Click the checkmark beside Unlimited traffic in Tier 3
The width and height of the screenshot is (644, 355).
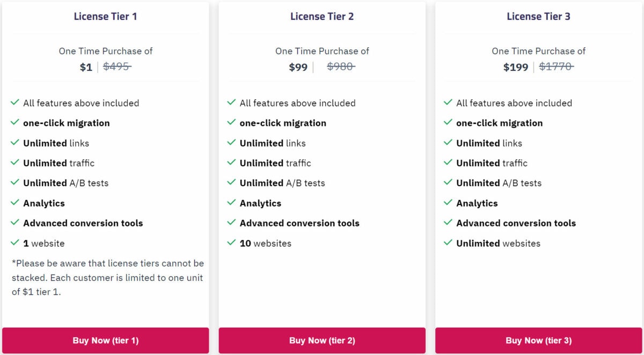click(x=448, y=163)
